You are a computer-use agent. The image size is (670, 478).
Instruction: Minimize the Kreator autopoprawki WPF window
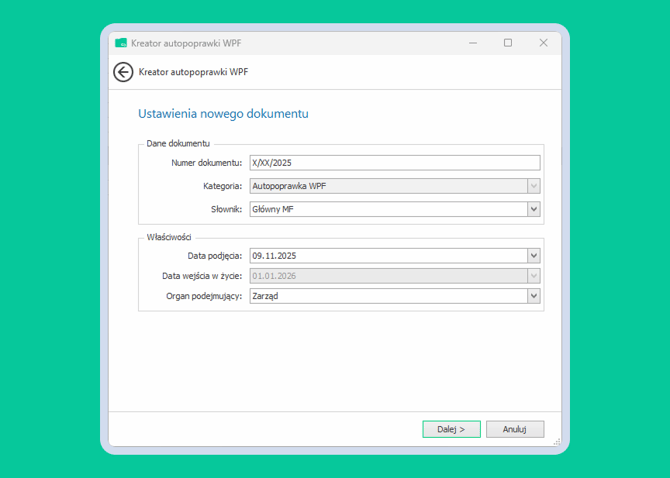pos(472,43)
